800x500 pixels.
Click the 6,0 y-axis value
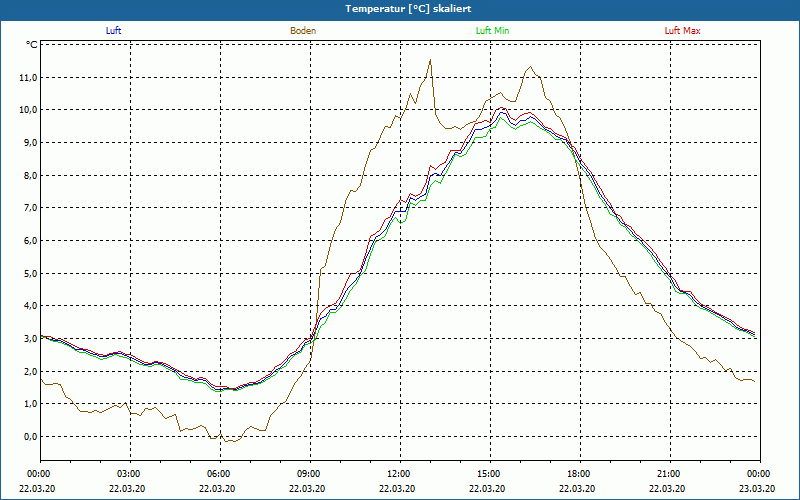pyautogui.click(x=31, y=241)
